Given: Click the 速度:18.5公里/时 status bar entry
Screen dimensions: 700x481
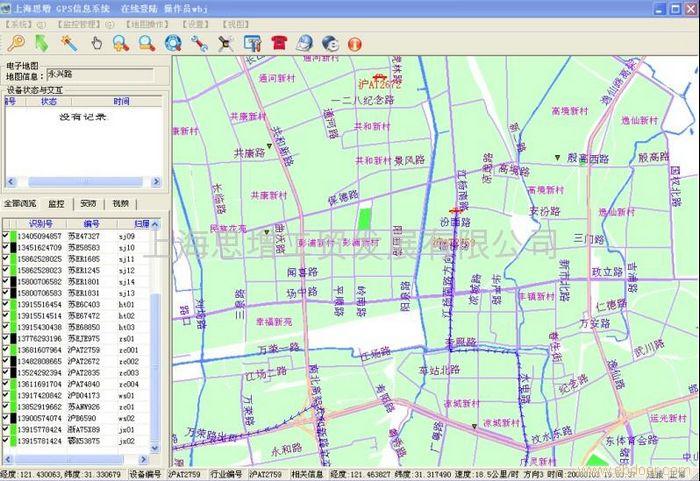Looking at the screenshot, I should pyautogui.click(x=485, y=474).
